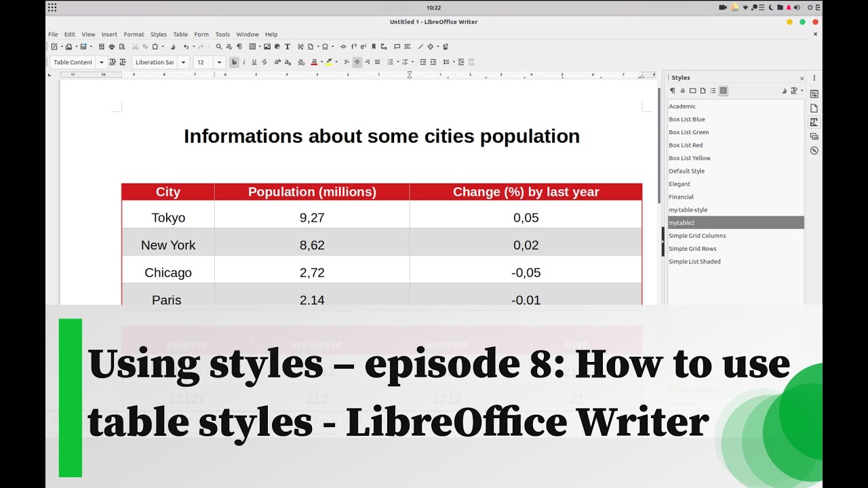Screen dimensions: 868x488
Task: Open the font name dropdown arrow
Action: tap(184, 62)
